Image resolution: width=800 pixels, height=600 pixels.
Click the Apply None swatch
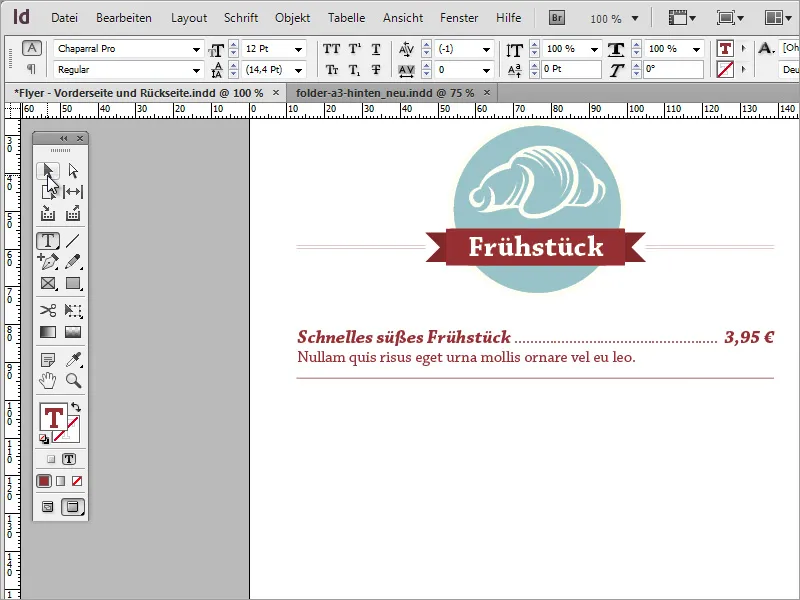pyautogui.click(x=77, y=481)
